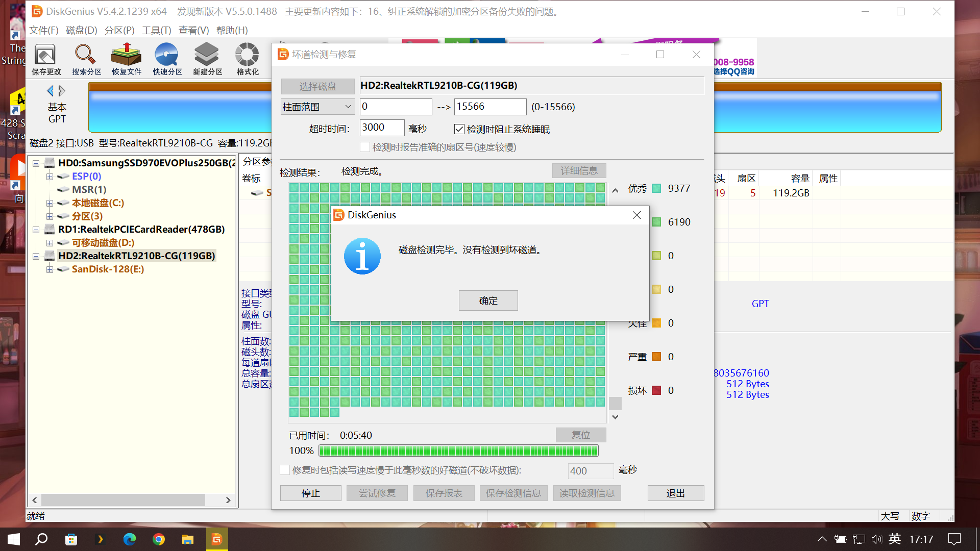Expand the 分区(3) tree node
Image resolution: width=980 pixels, height=551 pixels.
click(x=50, y=216)
